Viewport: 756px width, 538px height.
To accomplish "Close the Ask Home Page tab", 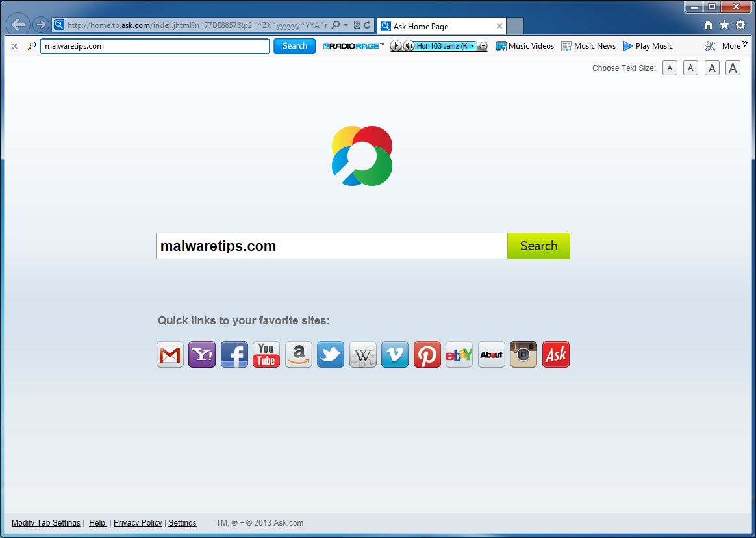I will 499,26.
